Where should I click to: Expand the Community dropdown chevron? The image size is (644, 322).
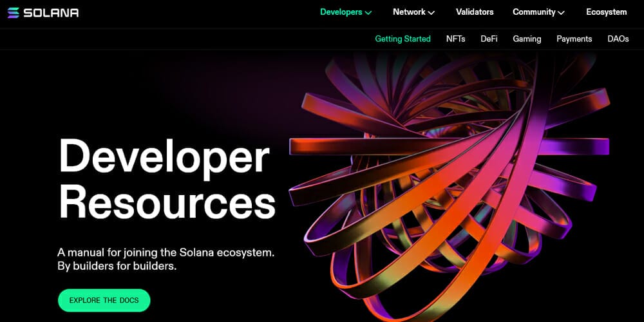pyautogui.click(x=561, y=13)
